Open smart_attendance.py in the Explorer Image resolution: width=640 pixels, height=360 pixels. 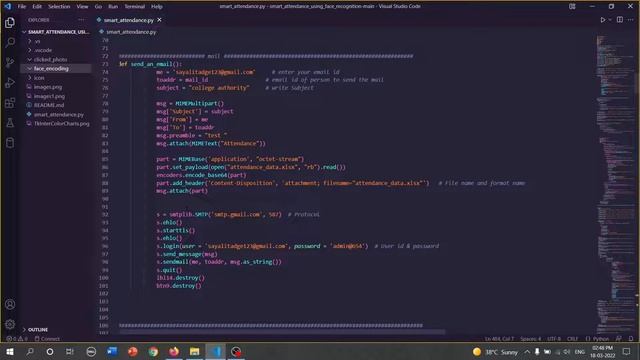click(56, 115)
